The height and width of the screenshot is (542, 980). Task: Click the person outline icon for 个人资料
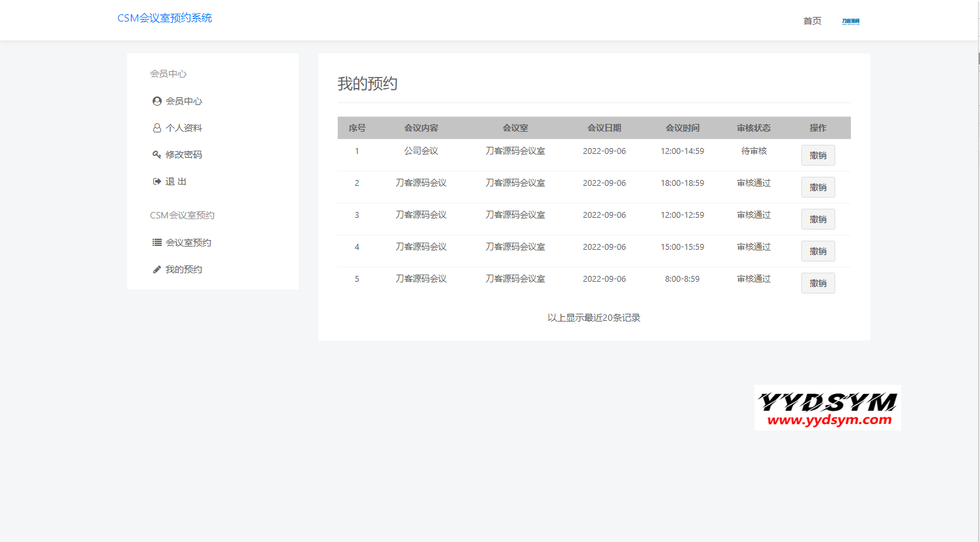tap(156, 128)
